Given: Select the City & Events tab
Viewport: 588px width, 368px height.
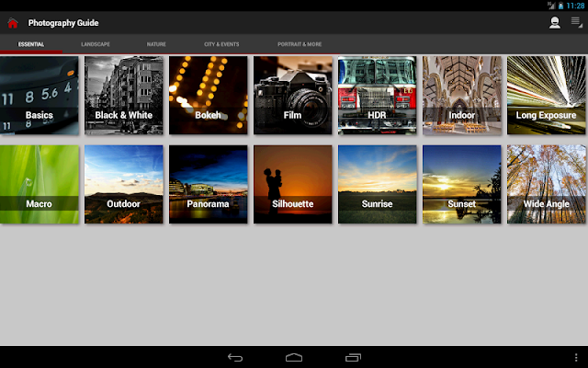Looking at the screenshot, I should [x=221, y=44].
